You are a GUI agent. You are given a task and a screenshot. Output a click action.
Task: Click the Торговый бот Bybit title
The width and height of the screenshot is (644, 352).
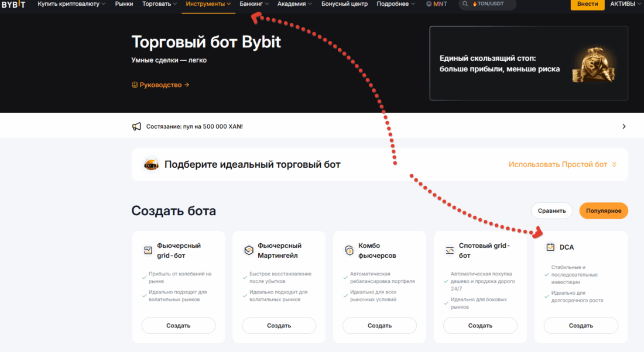pyautogui.click(x=205, y=42)
